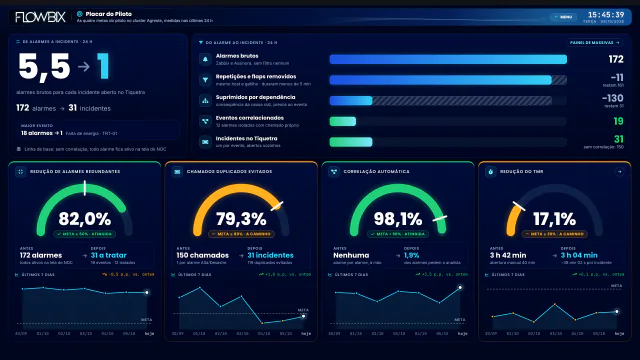Click the Placar do Piloto title
The image size is (640, 360).
109,14
